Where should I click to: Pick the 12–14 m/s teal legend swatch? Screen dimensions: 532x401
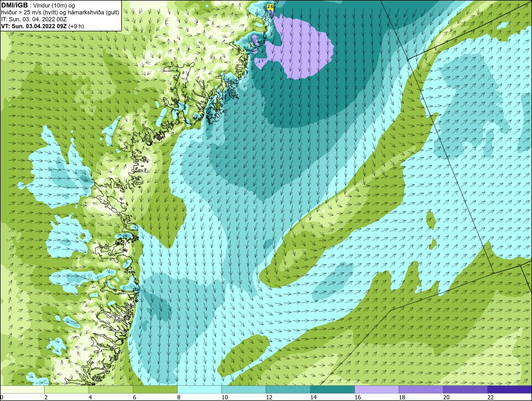288,389
